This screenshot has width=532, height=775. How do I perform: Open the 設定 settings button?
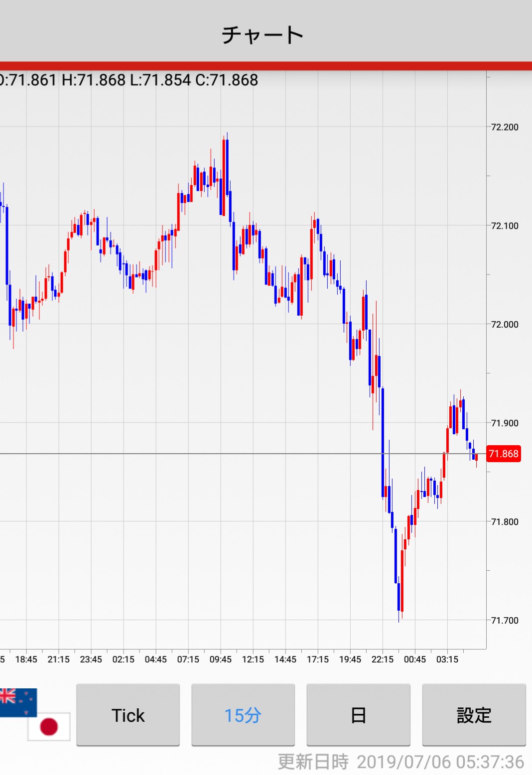coord(474,715)
